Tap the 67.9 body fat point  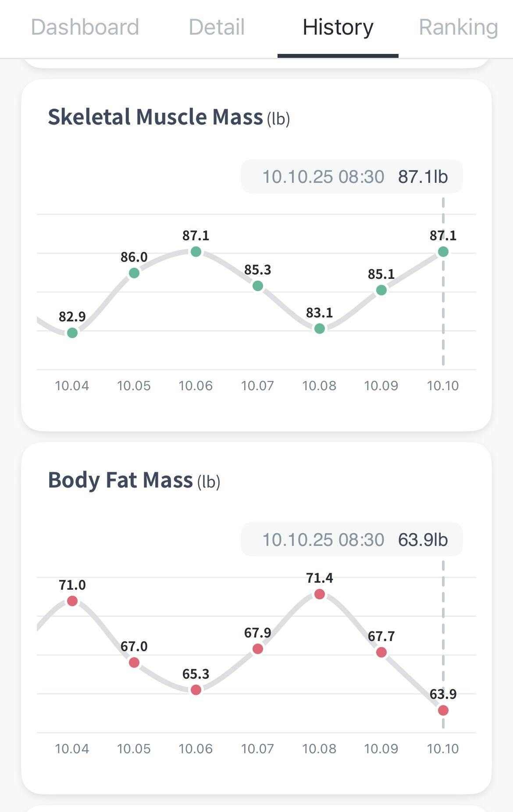pyautogui.click(x=258, y=649)
